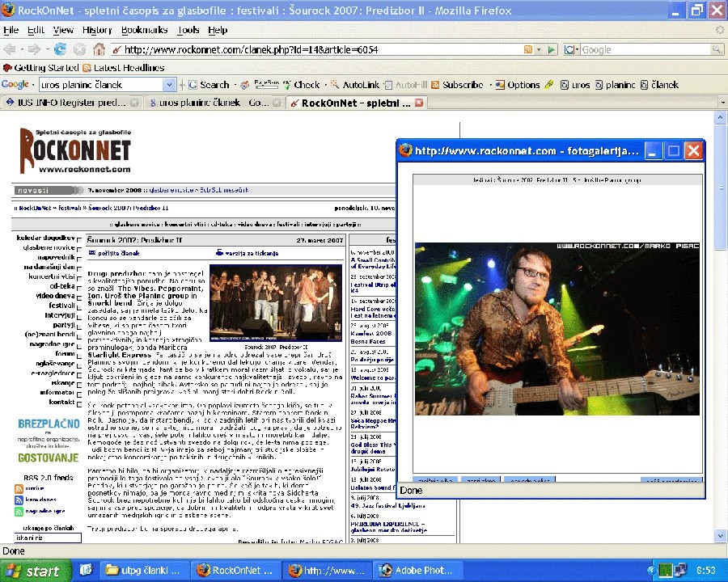Screen dimensions: 728x582
Task: Switch to the RockOnNet Firefox taskbar item
Action: tap(236, 571)
